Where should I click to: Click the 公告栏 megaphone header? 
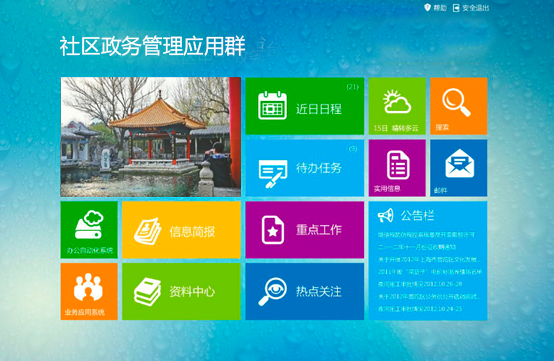(x=406, y=215)
